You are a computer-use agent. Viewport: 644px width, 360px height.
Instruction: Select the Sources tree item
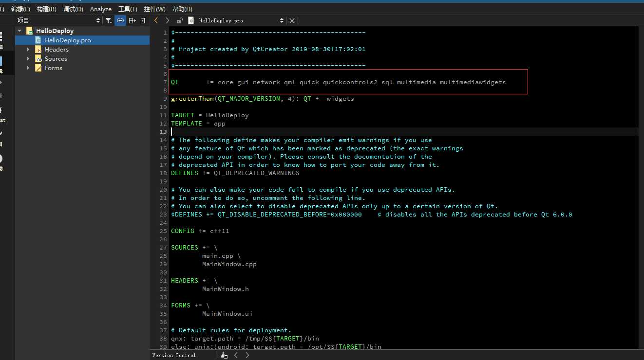point(56,59)
